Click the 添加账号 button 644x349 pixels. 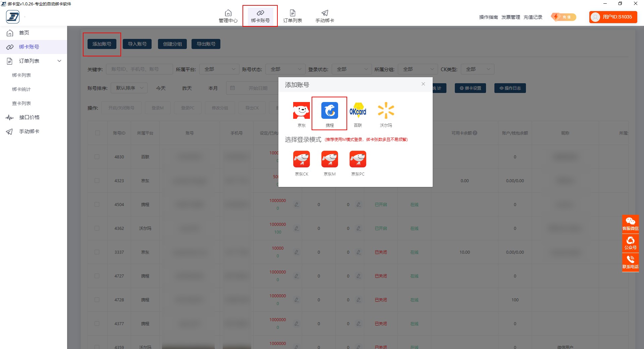coord(102,44)
